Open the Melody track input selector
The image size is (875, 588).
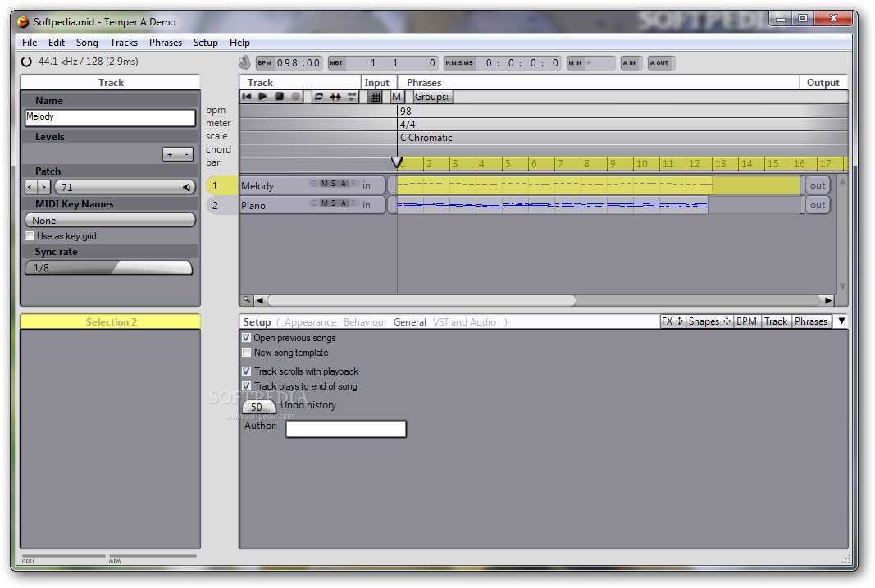pos(366,185)
